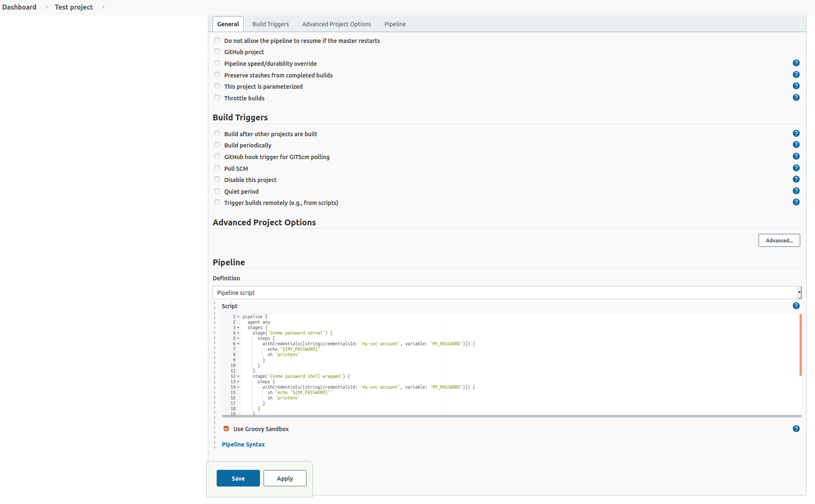
Task: Click the script editor vertical scrollbar
Action: click(x=800, y=345)
